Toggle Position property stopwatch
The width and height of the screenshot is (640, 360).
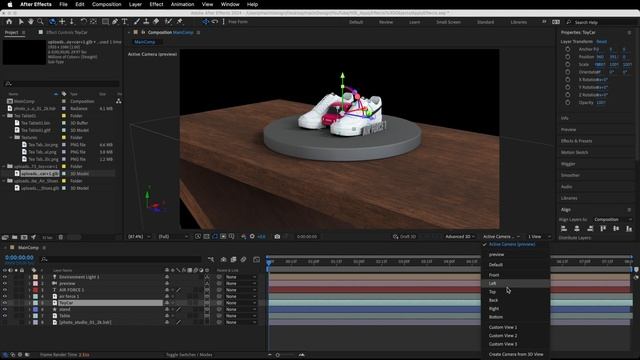[x=567, y=57]
